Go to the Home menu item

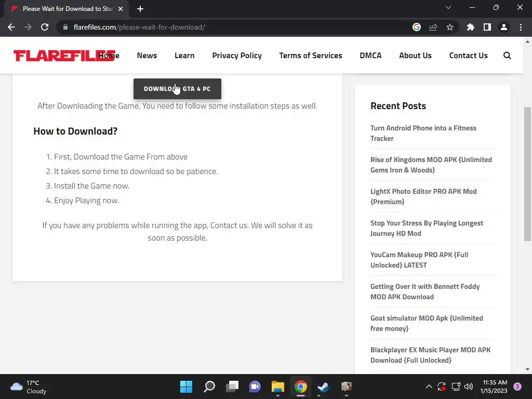tap(109, 55)
